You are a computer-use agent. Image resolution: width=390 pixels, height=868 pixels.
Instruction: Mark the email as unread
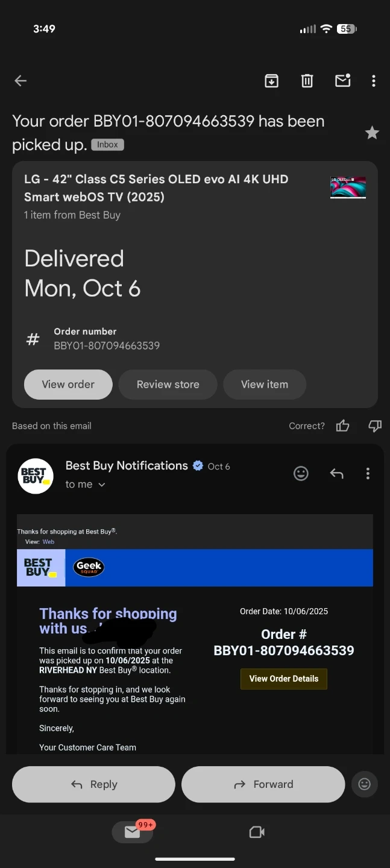pyautogui.click(x=343, y=80)
